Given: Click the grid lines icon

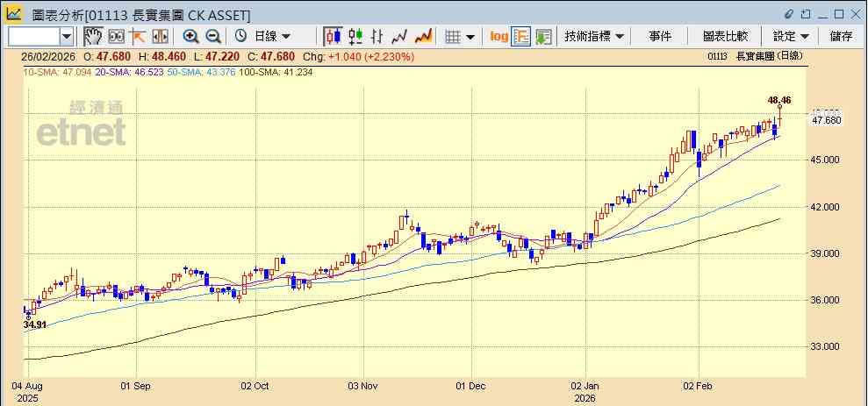Looking at the screenshot, I should click(454, 37).
